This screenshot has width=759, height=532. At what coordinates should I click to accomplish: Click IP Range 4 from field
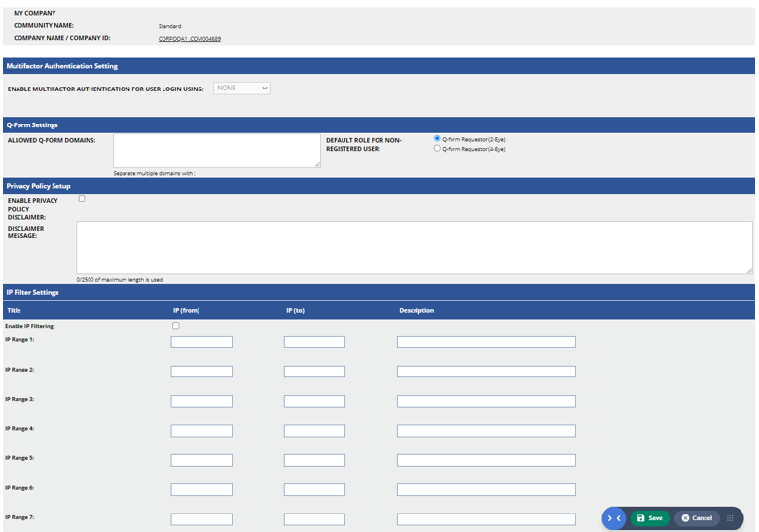pos(201,431)
